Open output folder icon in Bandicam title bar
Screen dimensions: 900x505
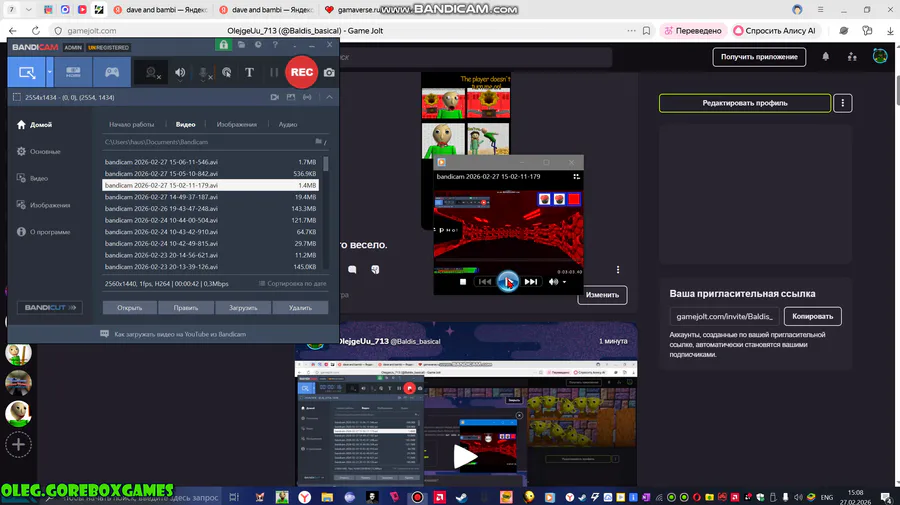[242, 45]
